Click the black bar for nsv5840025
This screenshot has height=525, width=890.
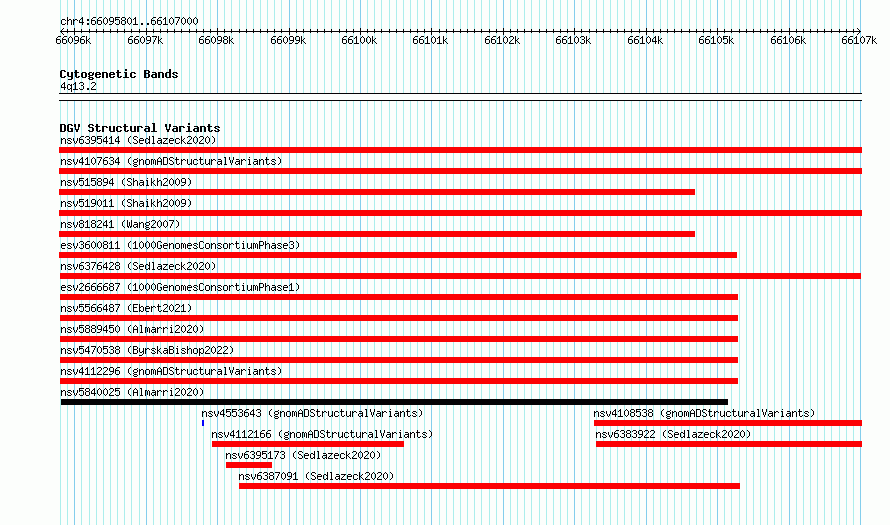[394, 402]
